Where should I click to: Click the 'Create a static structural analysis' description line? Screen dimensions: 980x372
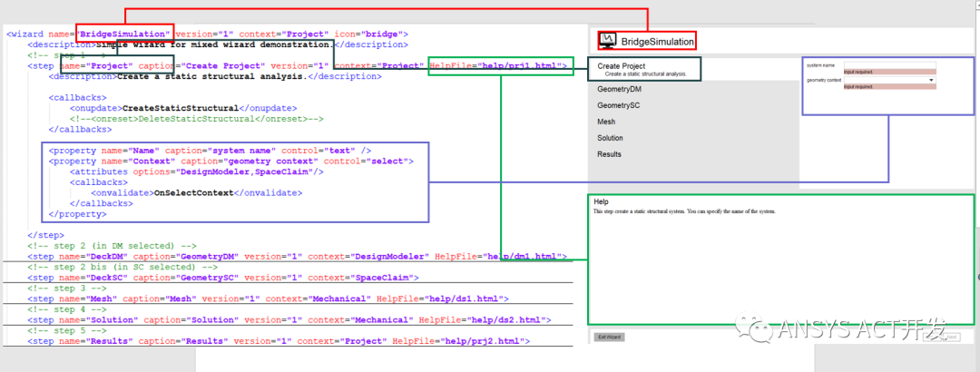coord(214,76)
